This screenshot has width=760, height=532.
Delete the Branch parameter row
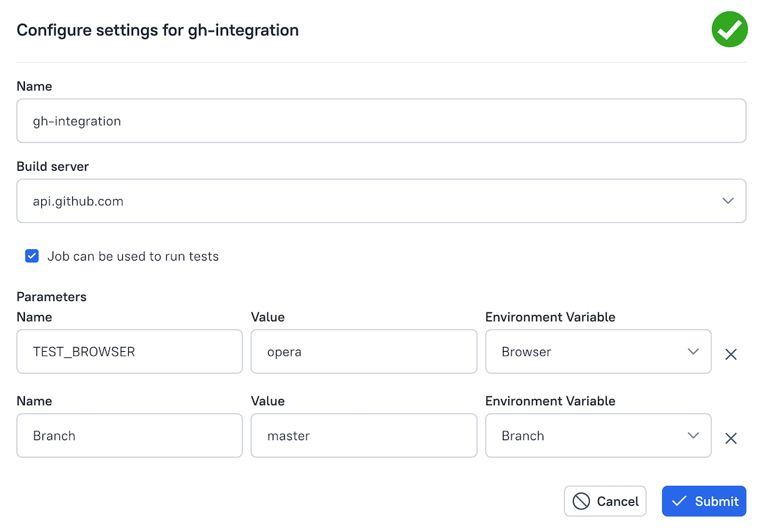[x=730, y=439]
